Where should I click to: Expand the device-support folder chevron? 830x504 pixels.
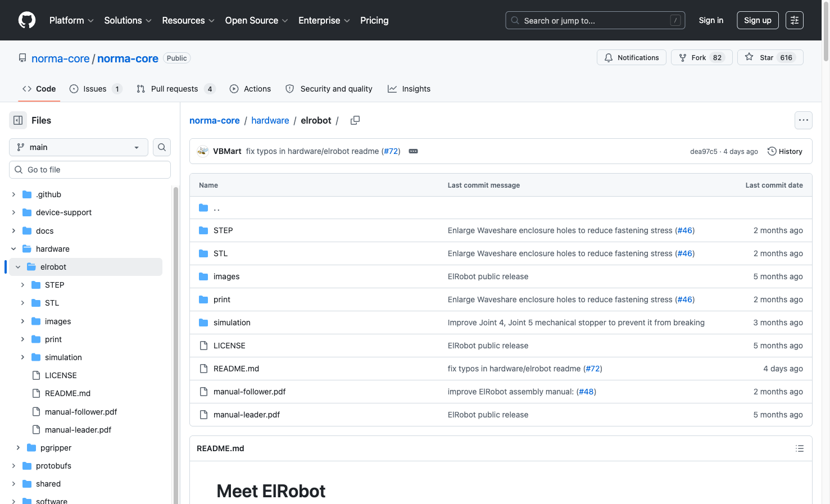coord(13,212)
